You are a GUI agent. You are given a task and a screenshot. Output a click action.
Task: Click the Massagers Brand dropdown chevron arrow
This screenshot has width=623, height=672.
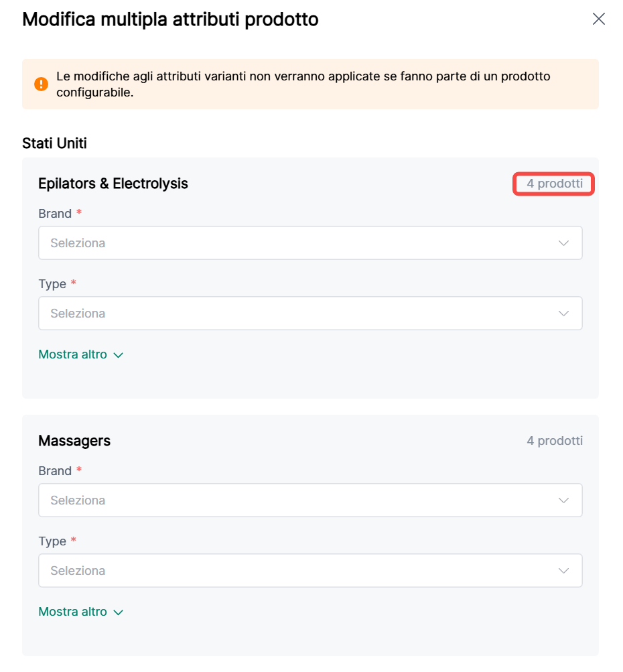click(x=563, y=500)
